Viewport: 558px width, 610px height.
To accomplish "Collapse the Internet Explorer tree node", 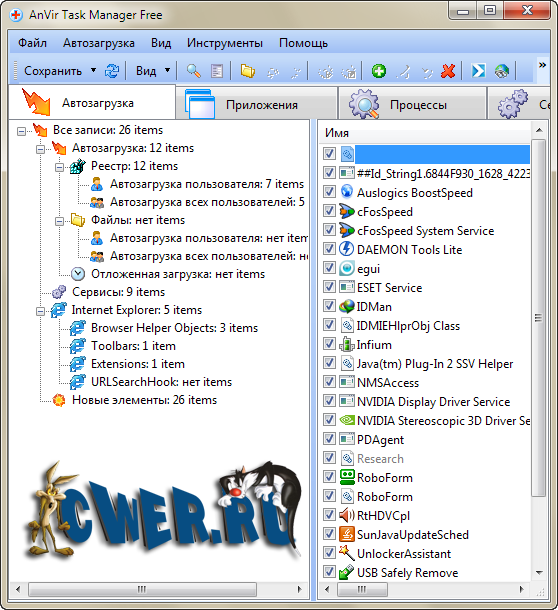I will click(x=40, y=311).
